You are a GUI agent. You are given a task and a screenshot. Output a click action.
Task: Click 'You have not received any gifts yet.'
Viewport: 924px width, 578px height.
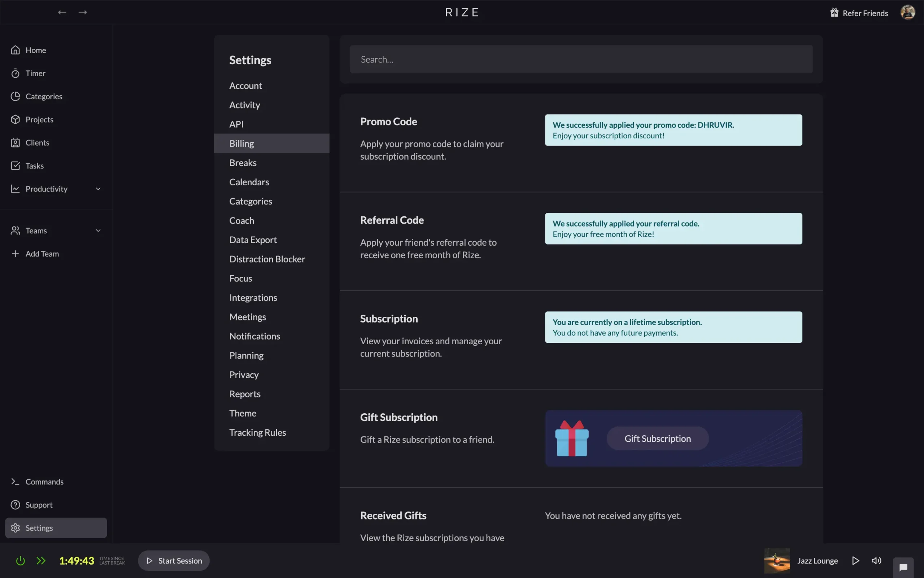tap(613, 516)
